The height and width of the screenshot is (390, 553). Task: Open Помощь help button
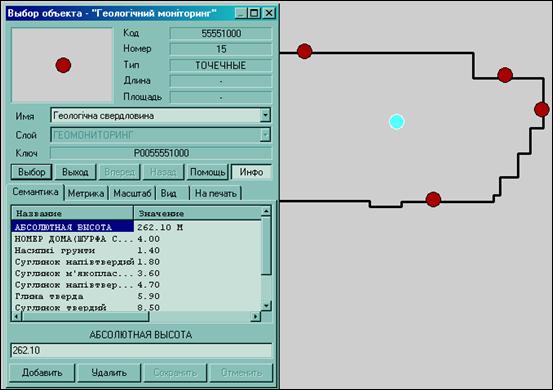(207, 172)
